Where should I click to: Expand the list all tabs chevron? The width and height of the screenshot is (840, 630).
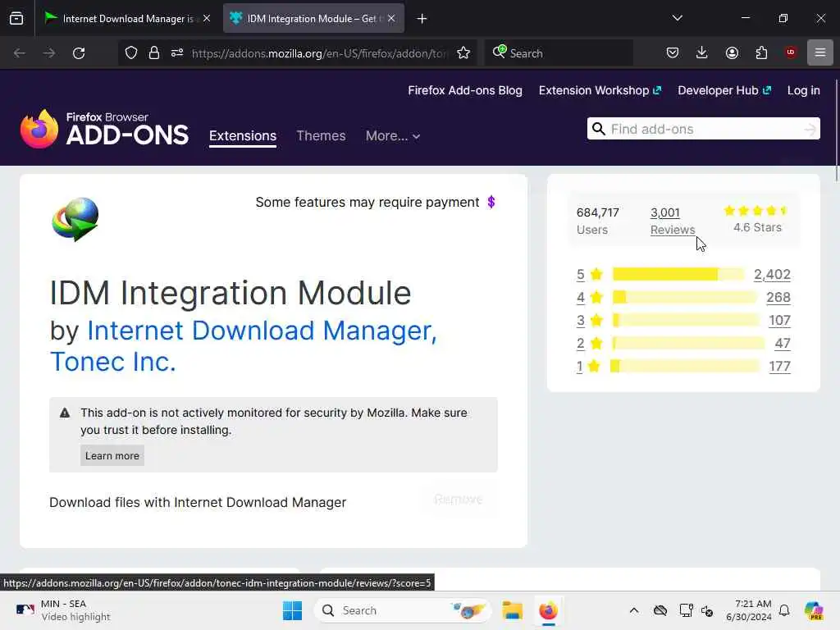677,18
